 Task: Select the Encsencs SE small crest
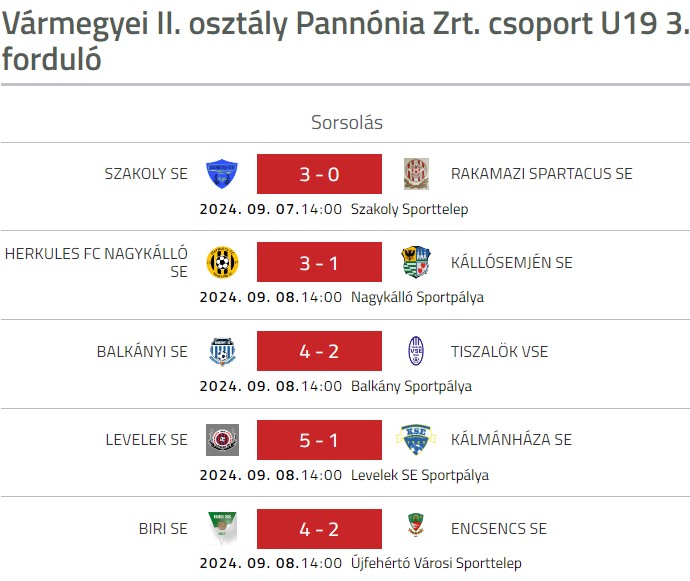point(416,525)
